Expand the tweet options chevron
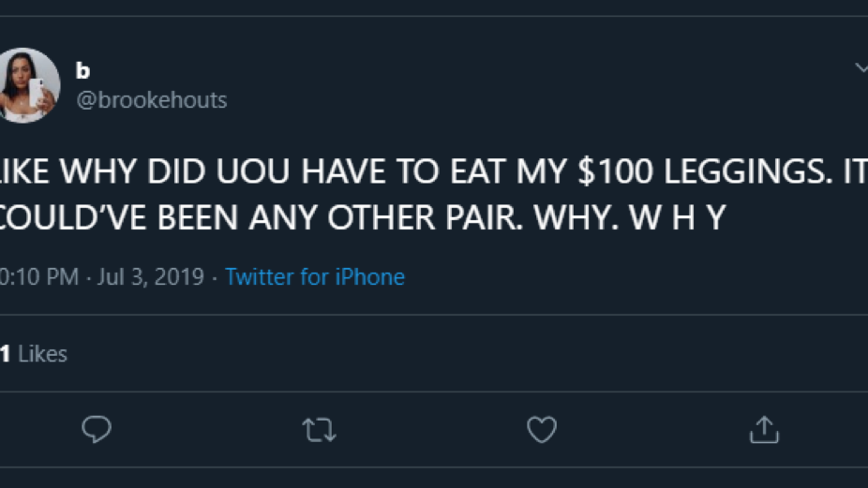868x488 pixels. coord(861,68)
